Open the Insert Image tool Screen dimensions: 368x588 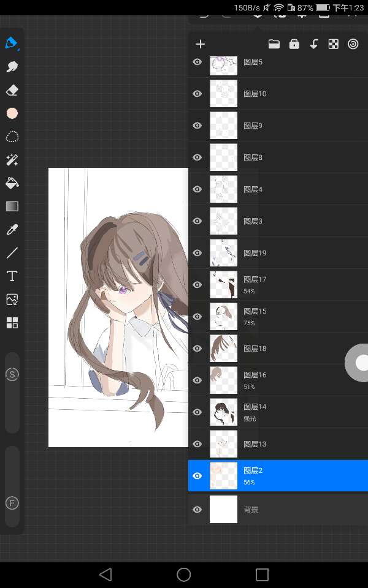[12, 300]
